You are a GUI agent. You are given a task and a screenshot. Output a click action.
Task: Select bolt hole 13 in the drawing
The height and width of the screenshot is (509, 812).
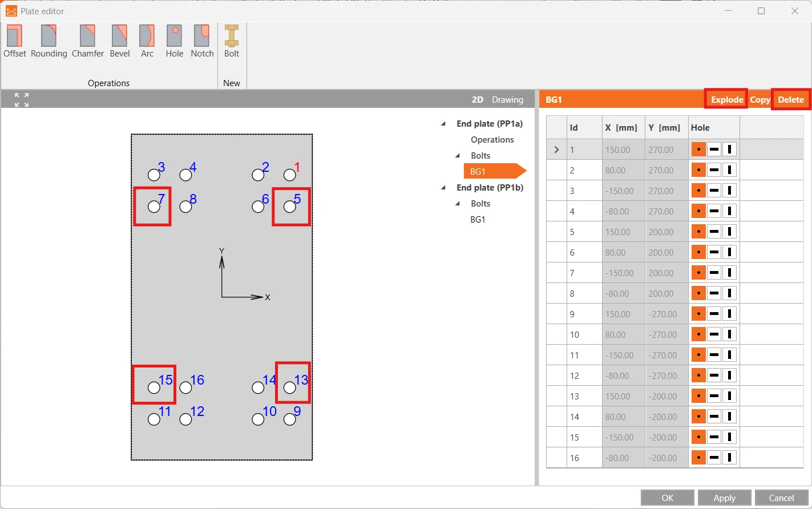[x=290, y=388]
